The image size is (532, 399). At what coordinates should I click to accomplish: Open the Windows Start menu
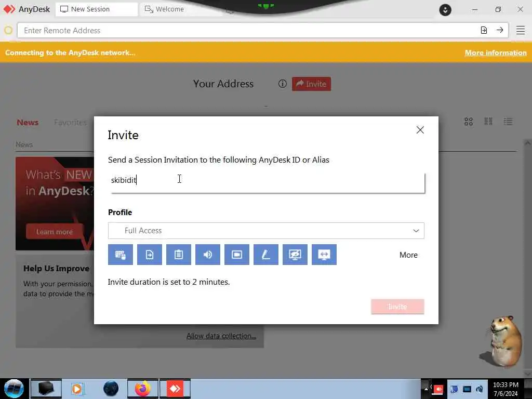pyautogui.click(x=14, y=389)
